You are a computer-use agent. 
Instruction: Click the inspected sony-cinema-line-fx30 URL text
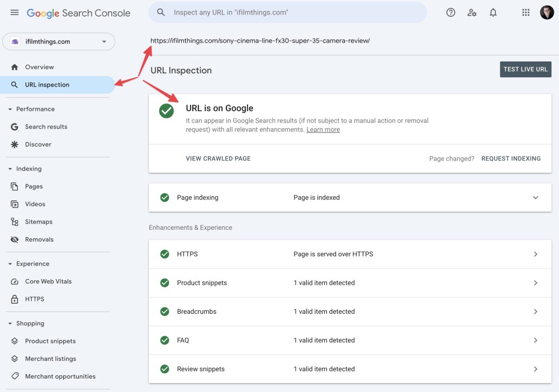tap(260, 41)
